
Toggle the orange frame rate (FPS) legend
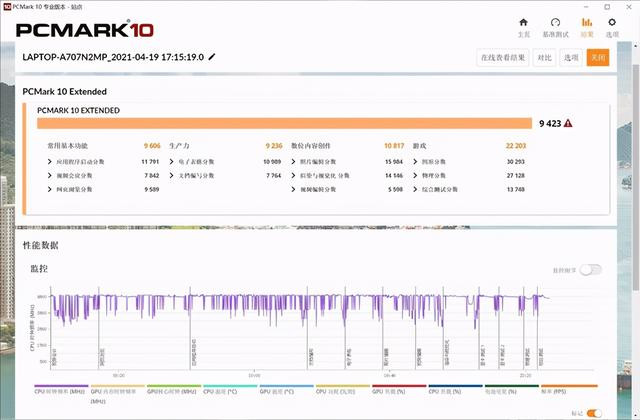click(569, 390)
